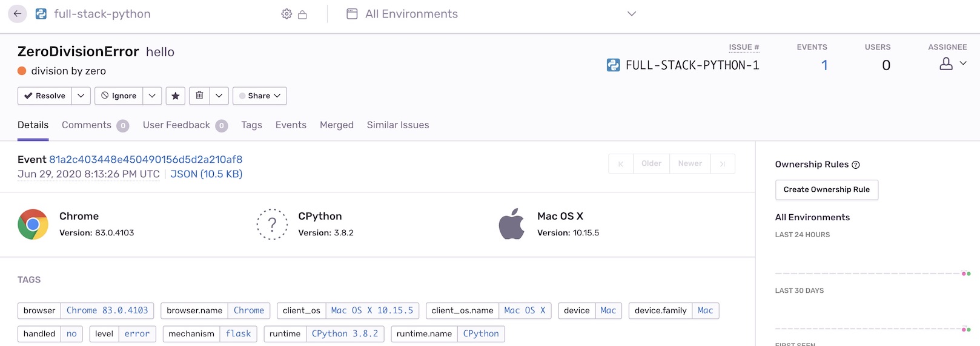Click the assignee person icon

click(x=946, y=64)
